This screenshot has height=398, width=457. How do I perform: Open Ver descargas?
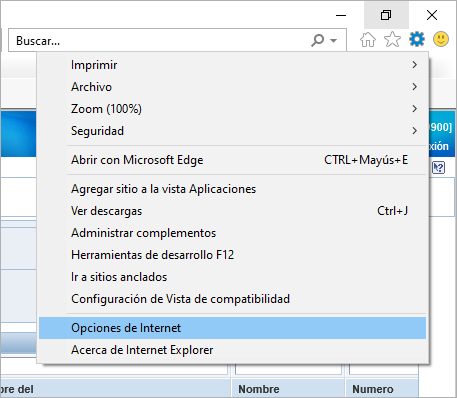(232, 211)
